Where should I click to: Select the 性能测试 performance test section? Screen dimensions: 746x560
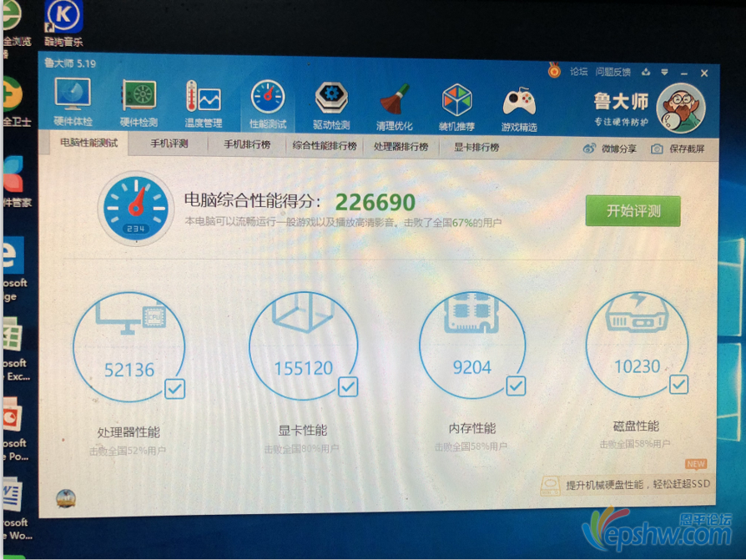tap(268, 104)
